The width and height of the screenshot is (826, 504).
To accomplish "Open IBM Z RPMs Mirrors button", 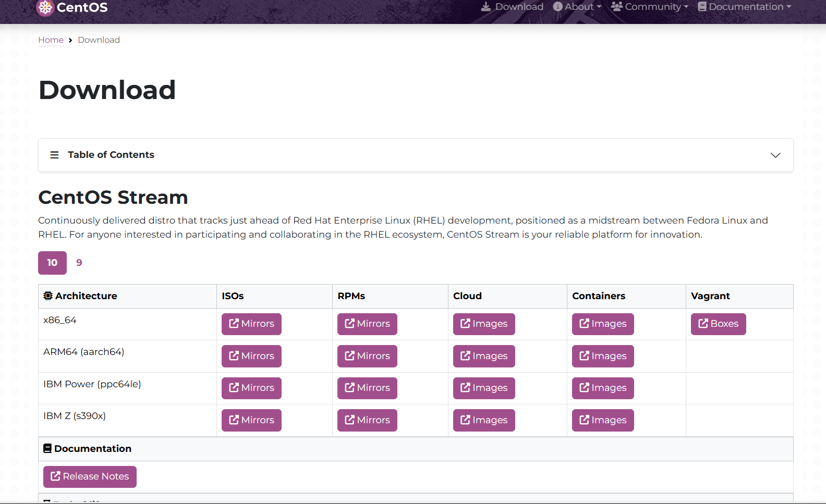I will click(367, 421).
